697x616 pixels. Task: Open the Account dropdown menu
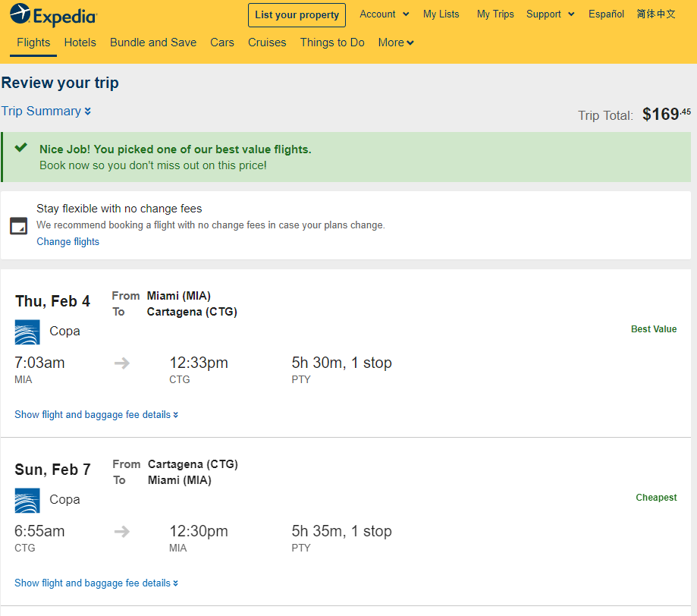385,14
